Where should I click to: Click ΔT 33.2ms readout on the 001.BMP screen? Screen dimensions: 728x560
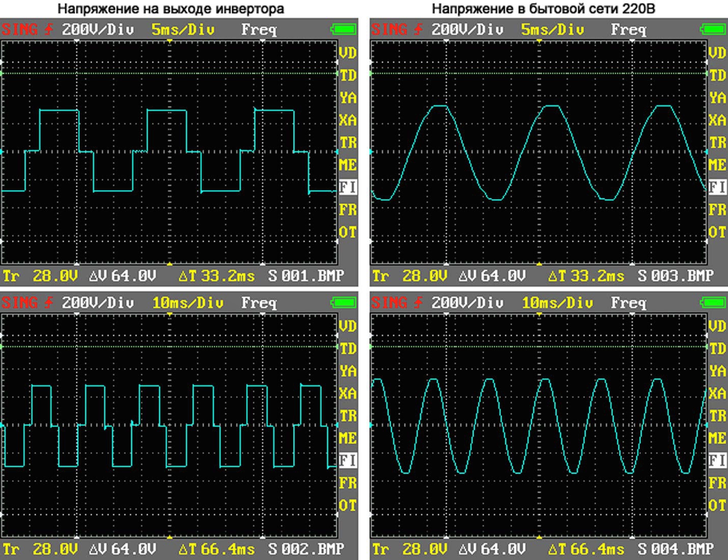point(216,276)
